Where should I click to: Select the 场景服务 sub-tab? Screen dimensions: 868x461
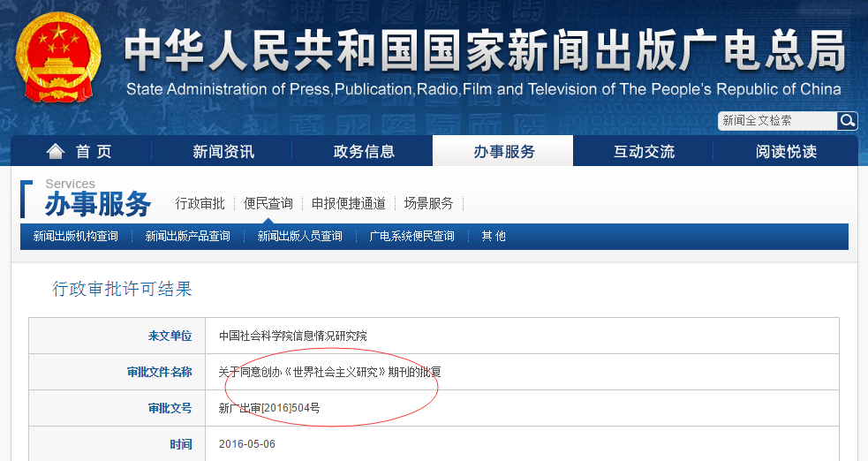[428, 204]
